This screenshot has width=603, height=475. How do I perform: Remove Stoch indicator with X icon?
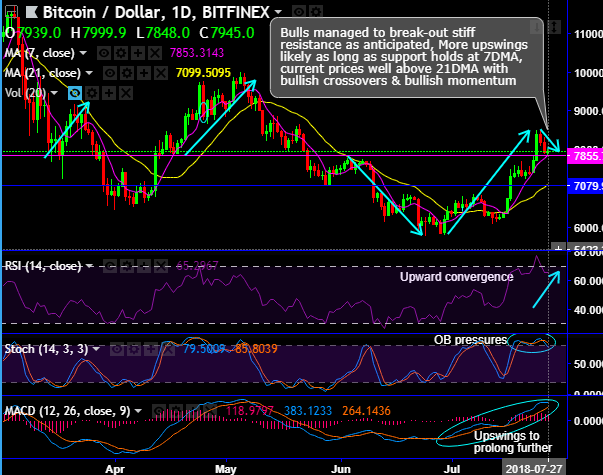coord(168,349)
